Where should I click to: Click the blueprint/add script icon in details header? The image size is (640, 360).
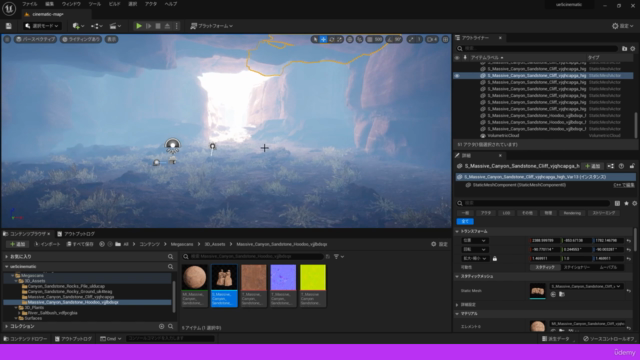(611, 166)
